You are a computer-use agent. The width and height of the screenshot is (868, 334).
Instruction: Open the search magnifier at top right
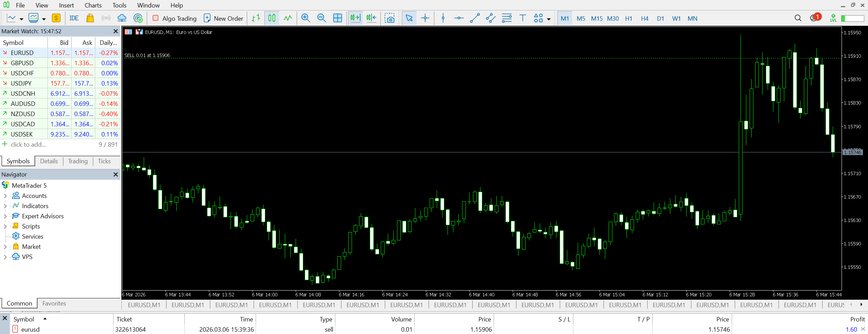pyautogui.click(x=798, y=18)
